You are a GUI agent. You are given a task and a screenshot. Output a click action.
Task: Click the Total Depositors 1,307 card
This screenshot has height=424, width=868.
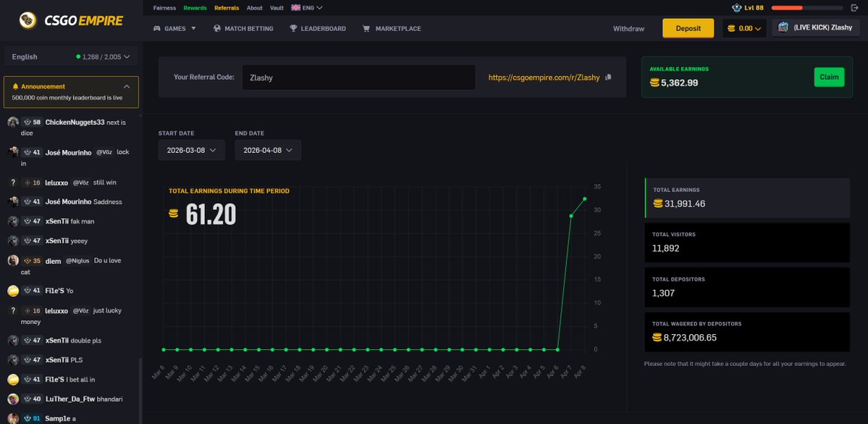tap(747, 287)
